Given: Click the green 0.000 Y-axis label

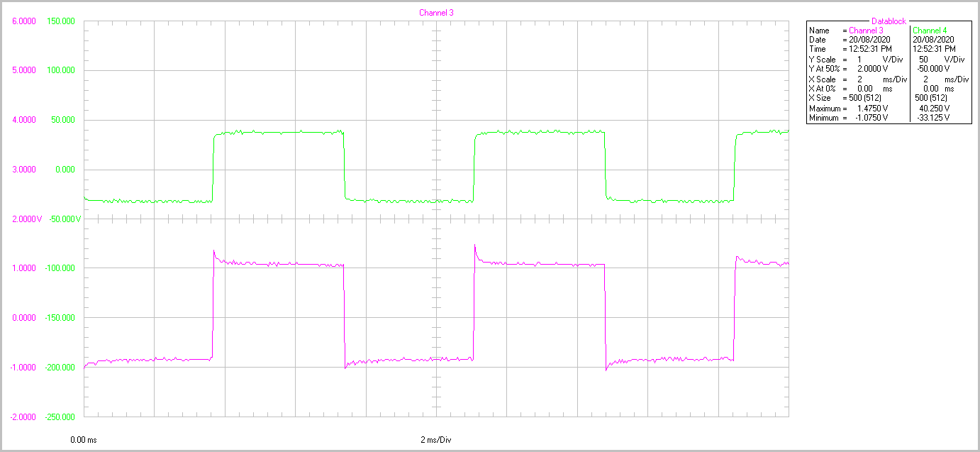Looking at the screenshot, I should pyautogui.click(x=65, y=170).
